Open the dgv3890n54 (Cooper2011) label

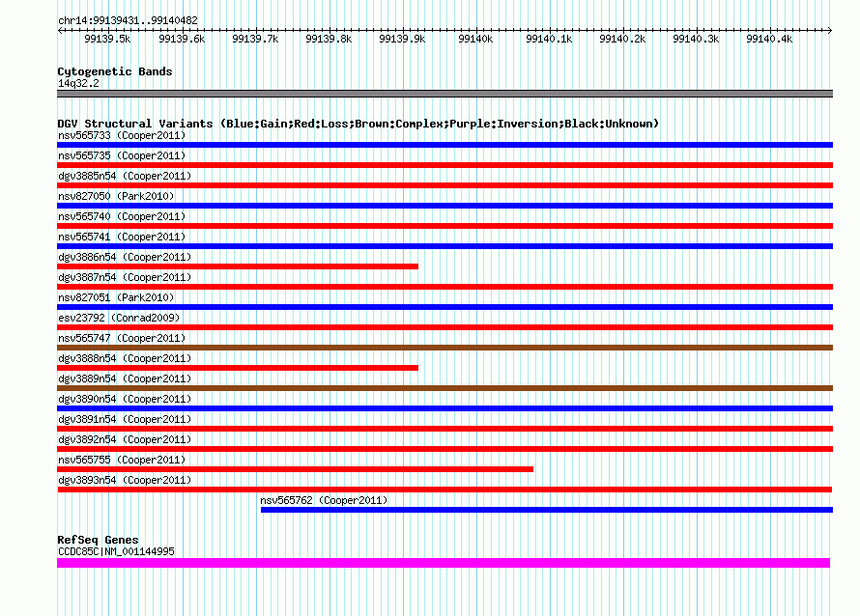tap(125, 399)
